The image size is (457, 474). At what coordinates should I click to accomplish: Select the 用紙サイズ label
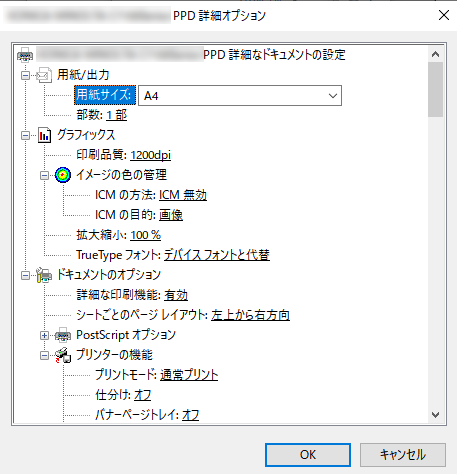click(105, 95)
